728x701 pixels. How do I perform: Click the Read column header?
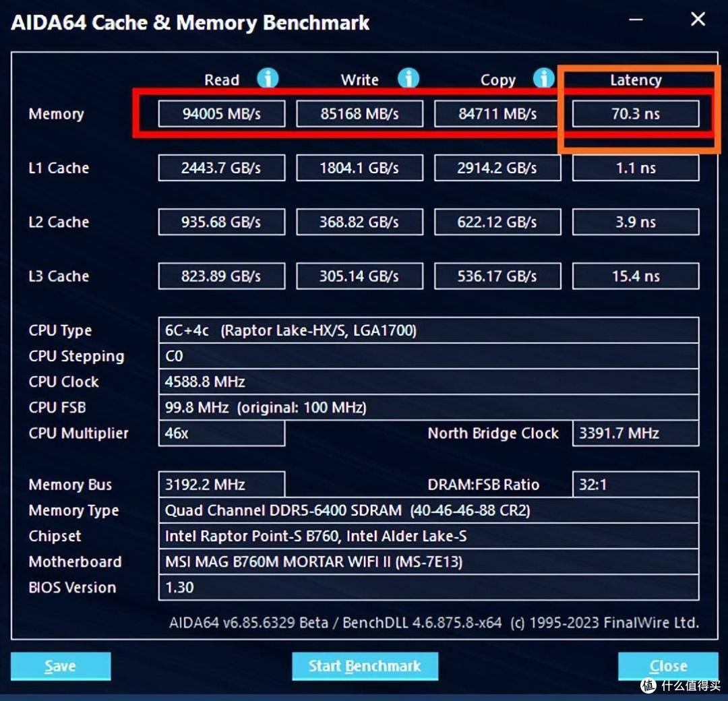(x=222, y=80)
